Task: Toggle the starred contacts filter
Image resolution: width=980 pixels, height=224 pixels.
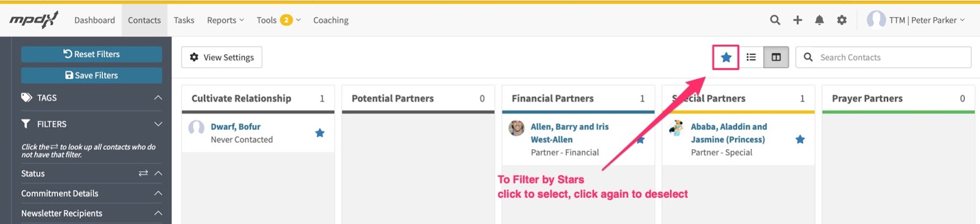Action: (x=726, y=57)
